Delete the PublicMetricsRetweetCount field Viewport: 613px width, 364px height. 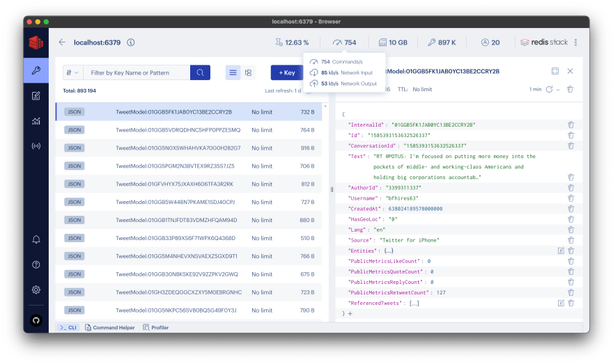coord(571,292)
